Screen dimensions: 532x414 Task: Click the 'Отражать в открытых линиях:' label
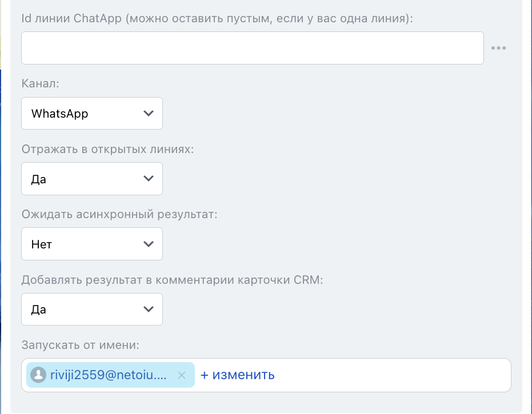[x=107, y=149]
